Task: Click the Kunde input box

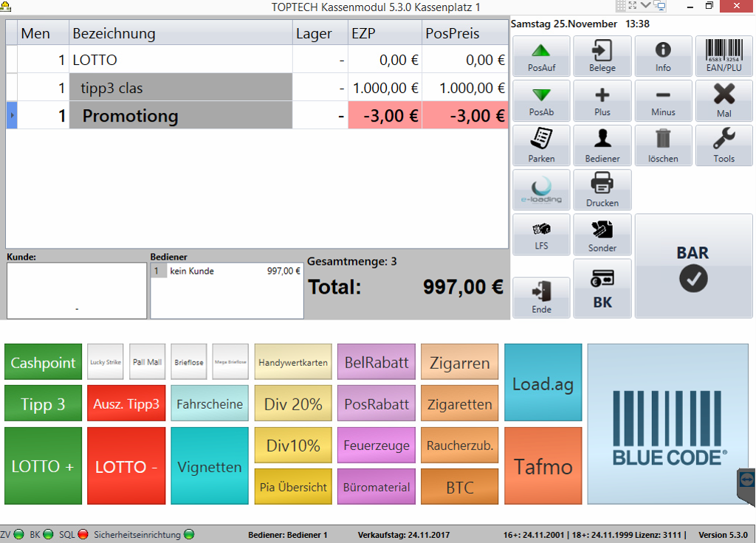Action: [77, 291]
